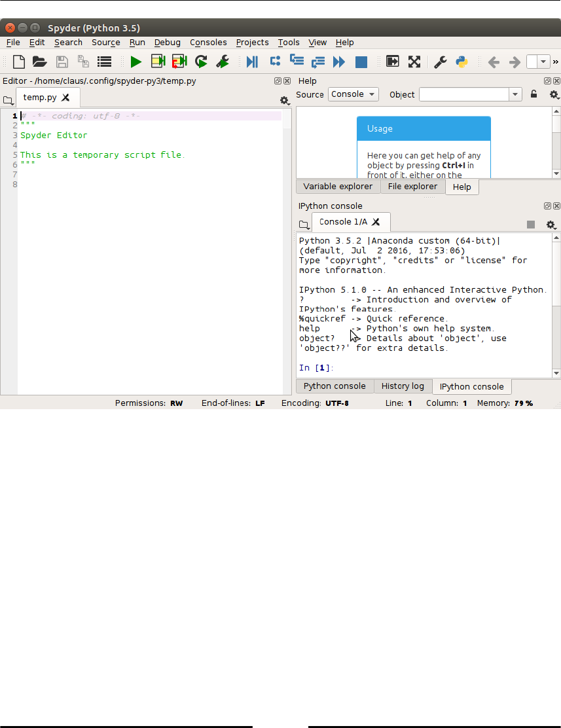Open file using the folder icon
This screenshot has width=561, height=728.
[x=40, y=62]
